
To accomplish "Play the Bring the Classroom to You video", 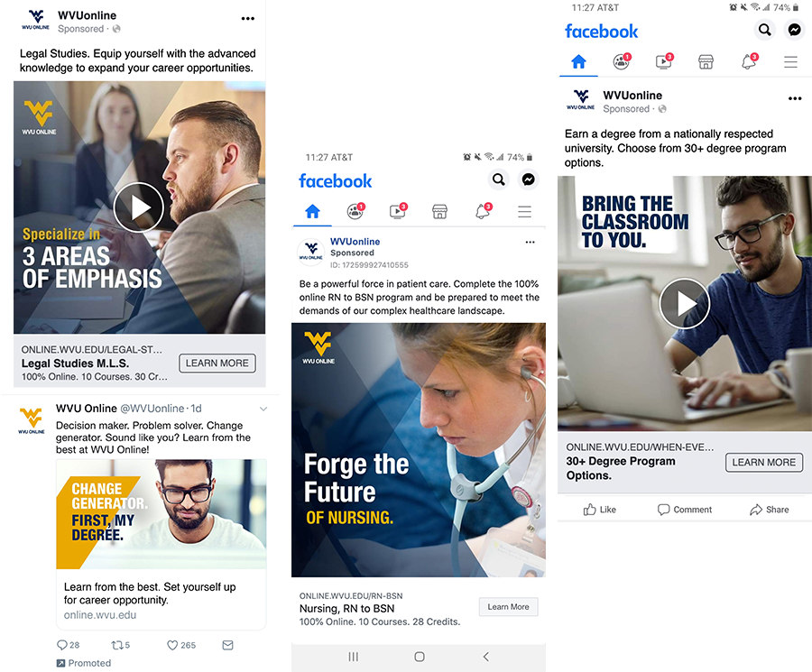I will click(x=684, y=303).
